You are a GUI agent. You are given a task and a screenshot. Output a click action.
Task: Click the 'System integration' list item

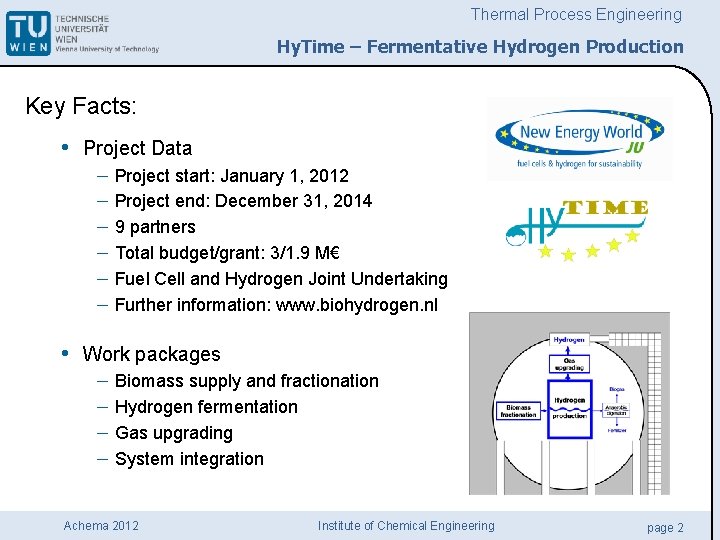189,459
